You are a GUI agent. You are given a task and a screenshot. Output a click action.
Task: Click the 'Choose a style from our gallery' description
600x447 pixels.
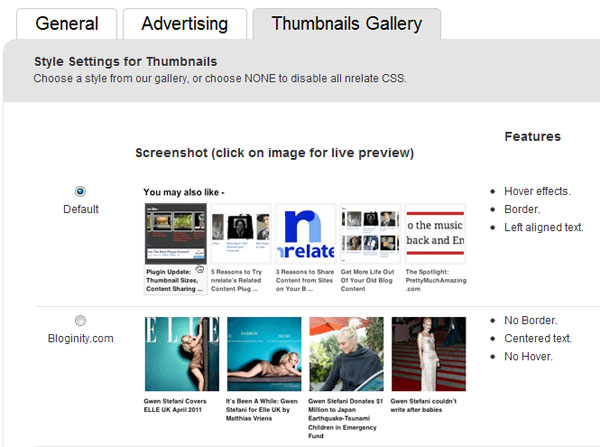coord(220,78)
